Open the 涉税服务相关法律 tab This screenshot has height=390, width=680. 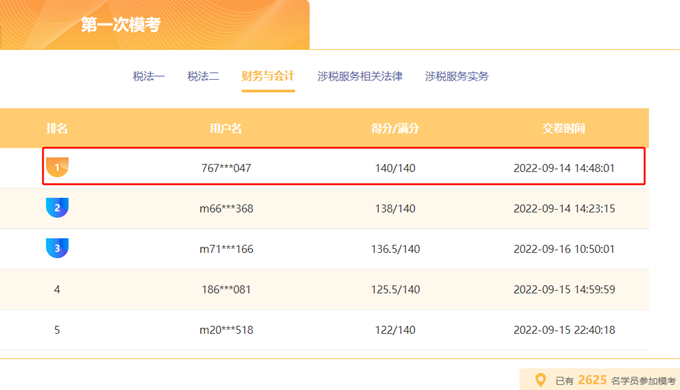(x=360, y=76)
